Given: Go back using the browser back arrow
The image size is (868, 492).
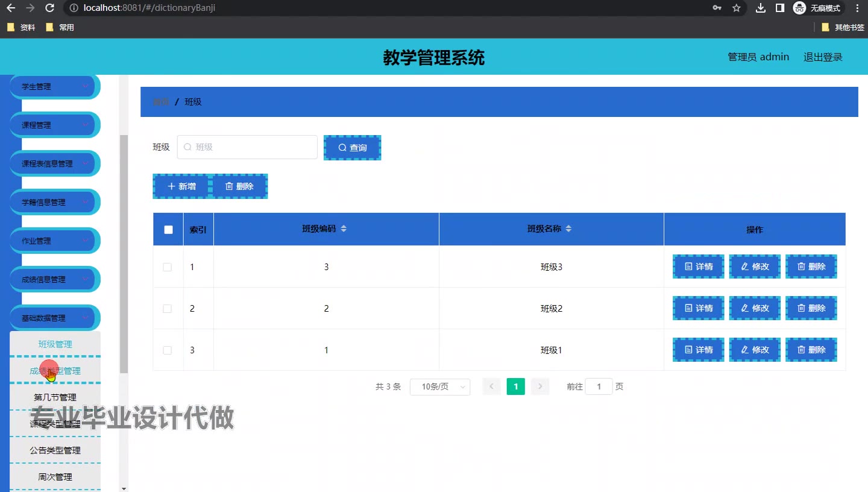Looking at the screenshot, I should coord(10,8).
